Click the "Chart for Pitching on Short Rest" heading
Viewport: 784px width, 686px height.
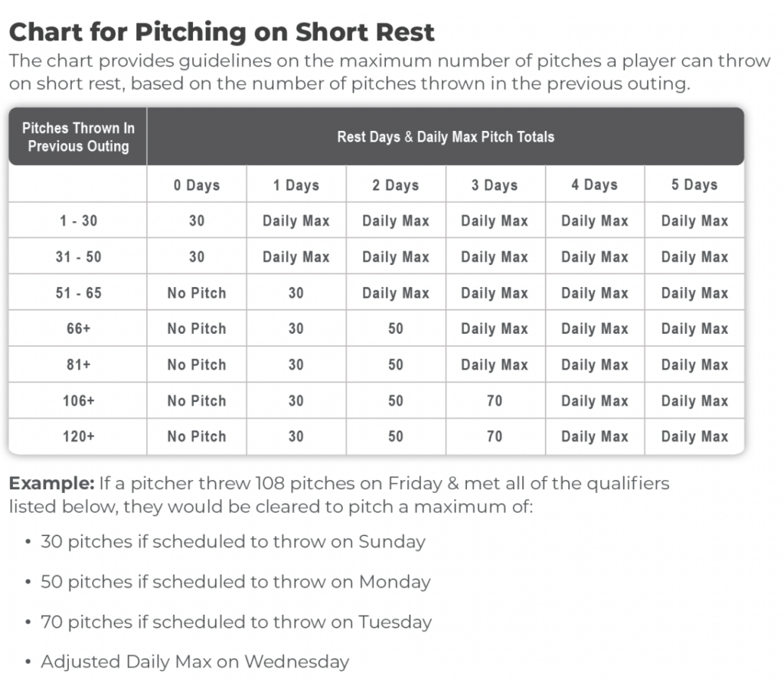tap(221, 31)
